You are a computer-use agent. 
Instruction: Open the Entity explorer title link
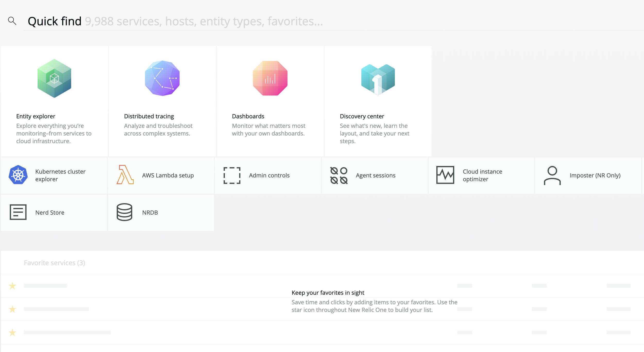click(36, 116)
